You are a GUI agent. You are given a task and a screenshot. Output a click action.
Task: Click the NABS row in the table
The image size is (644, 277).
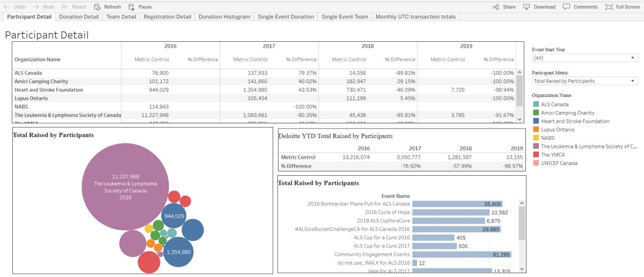pos(264,107)
